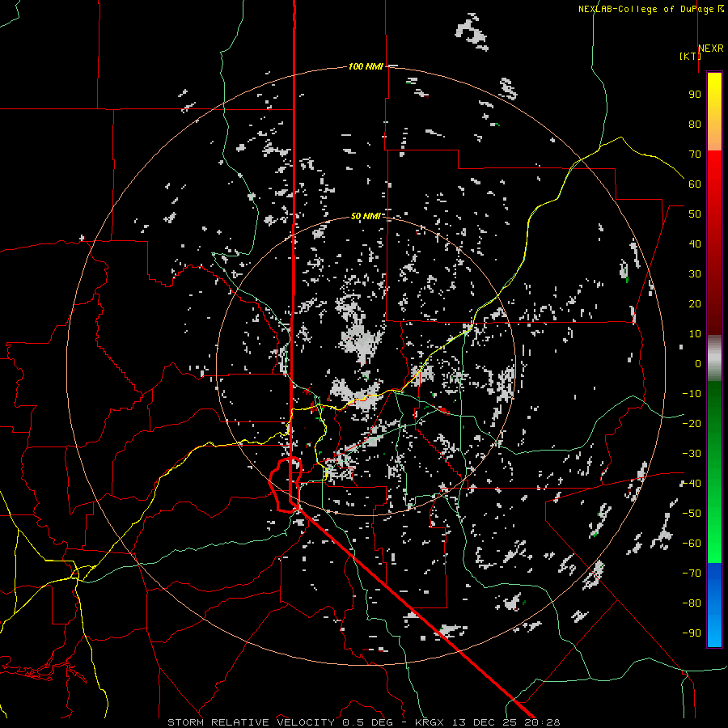Image resolution: width=728 pixels, height=728 pixels.
Task: Click the gray zero-velocity segment of the color bar
Action: pos(714,358)
